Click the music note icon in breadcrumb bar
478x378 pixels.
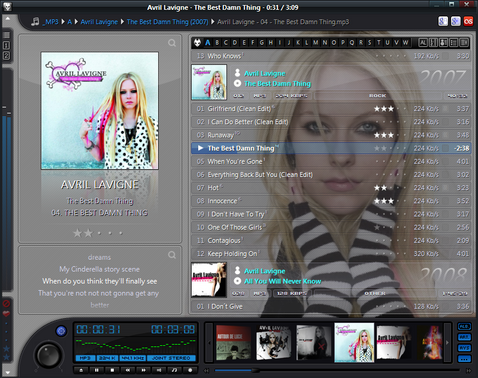tap(35, 22)
